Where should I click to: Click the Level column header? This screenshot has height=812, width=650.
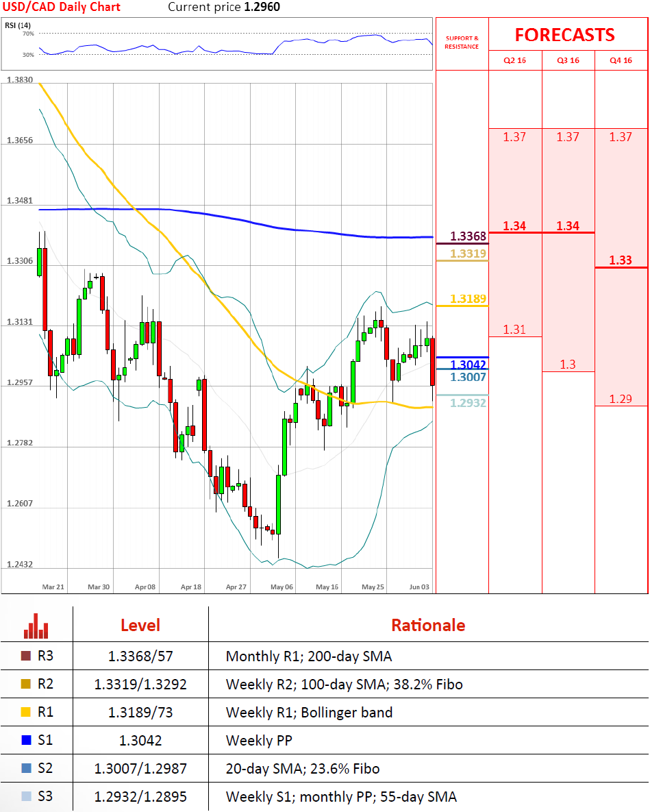tap(140, 625)
